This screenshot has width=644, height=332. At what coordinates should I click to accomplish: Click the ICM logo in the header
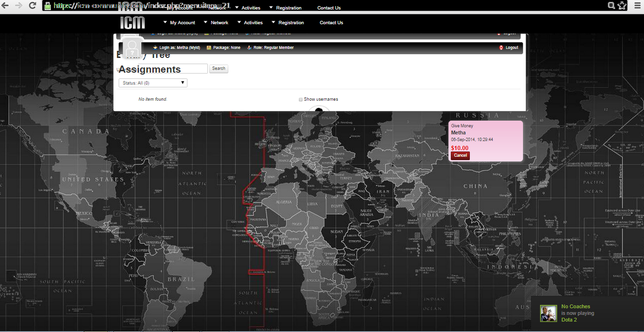click(x=132, y=22)
